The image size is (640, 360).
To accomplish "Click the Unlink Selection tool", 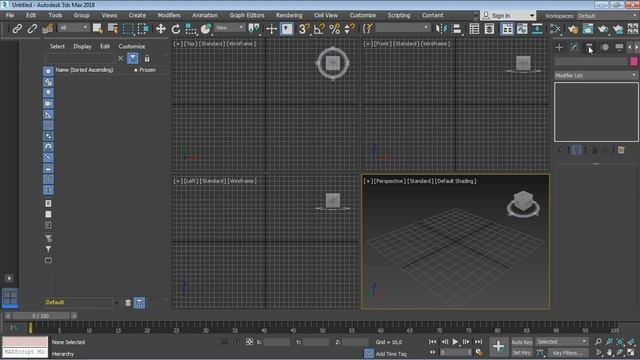I will click(x=32, y=29).
